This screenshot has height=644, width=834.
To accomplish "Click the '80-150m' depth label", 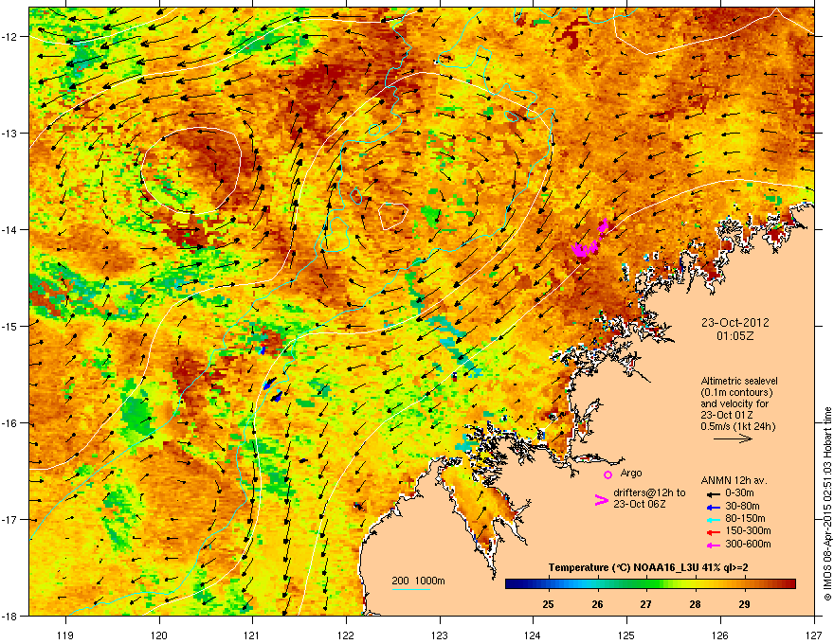I will 745,519.
